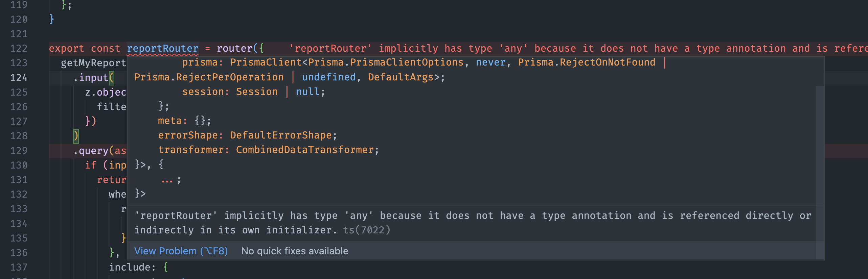Click the router function call on line 122
868x279 pixels.
click(x=234, y=49)
